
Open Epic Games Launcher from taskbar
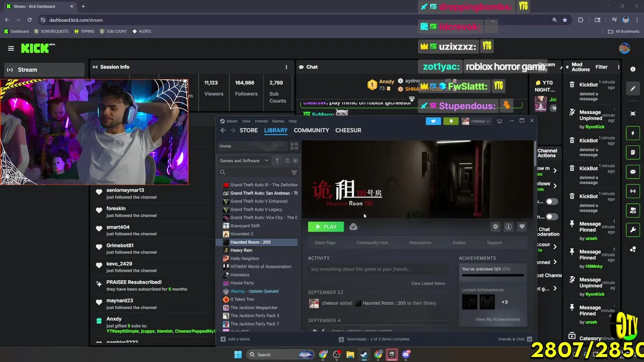click(x=391, y=354)
